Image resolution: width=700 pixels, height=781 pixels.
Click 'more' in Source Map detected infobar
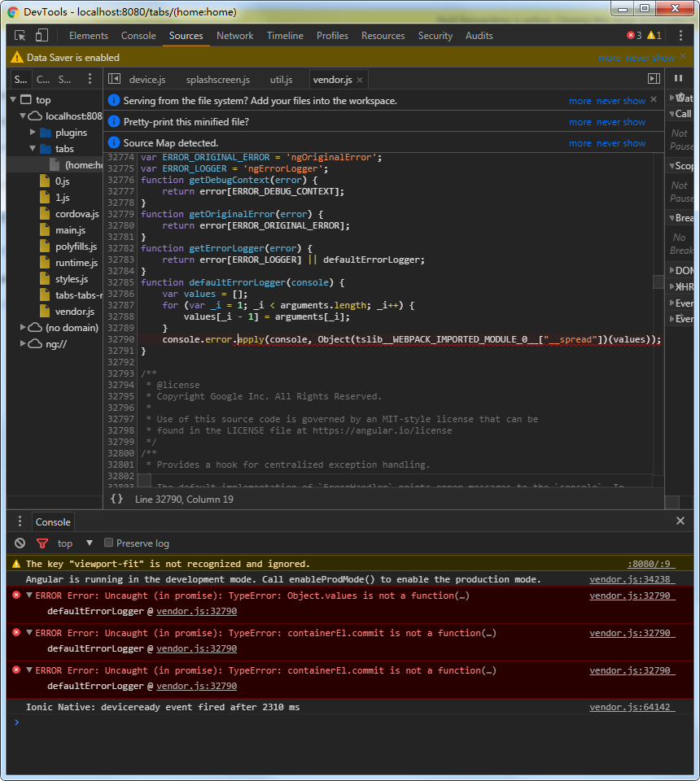[580, 143]
